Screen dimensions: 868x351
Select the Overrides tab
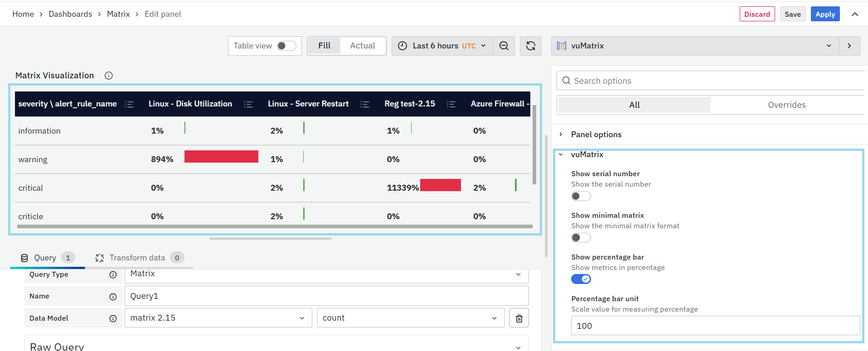(786, 105)
